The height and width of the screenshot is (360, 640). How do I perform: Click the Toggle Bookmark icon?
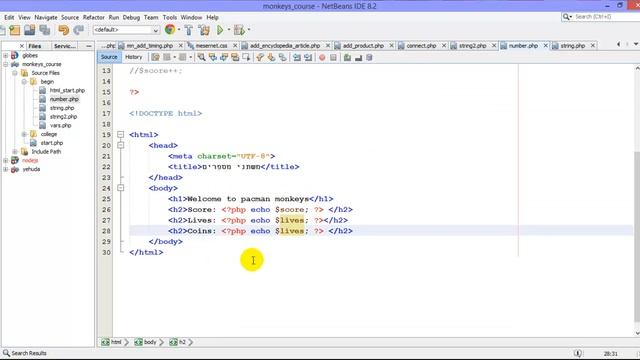click(282, 58)
